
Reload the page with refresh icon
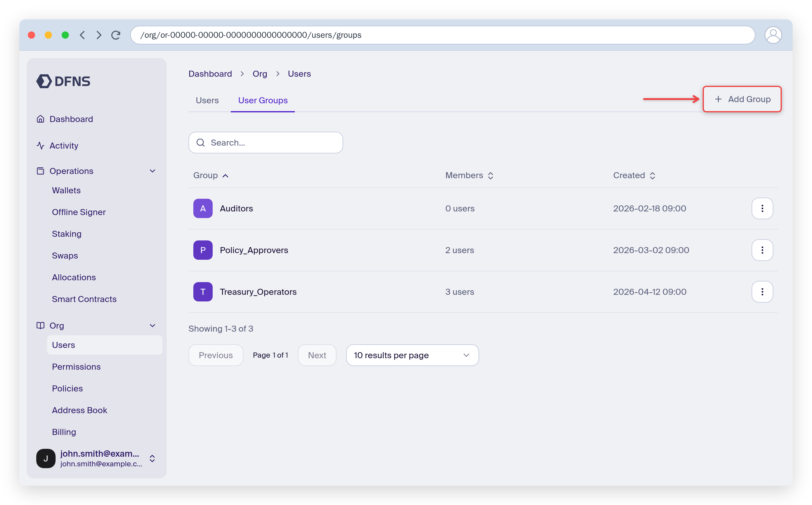tap(116, 35)
